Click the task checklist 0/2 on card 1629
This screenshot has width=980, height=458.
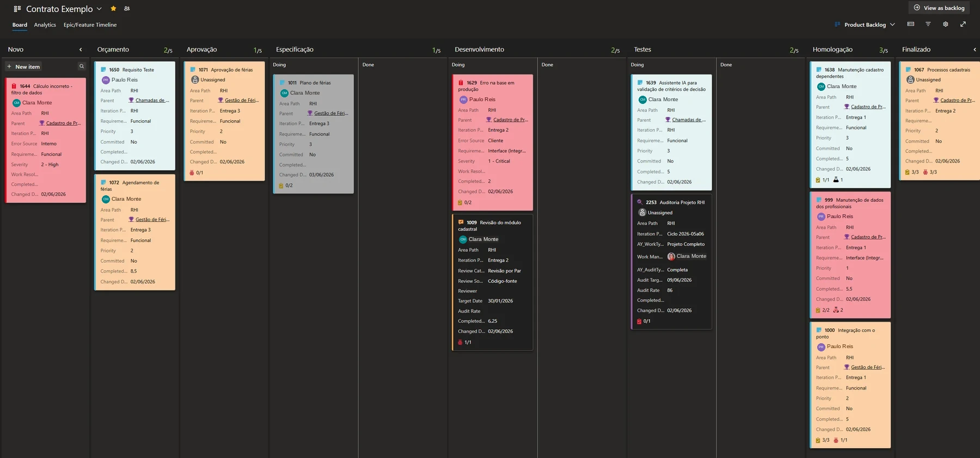464,202
